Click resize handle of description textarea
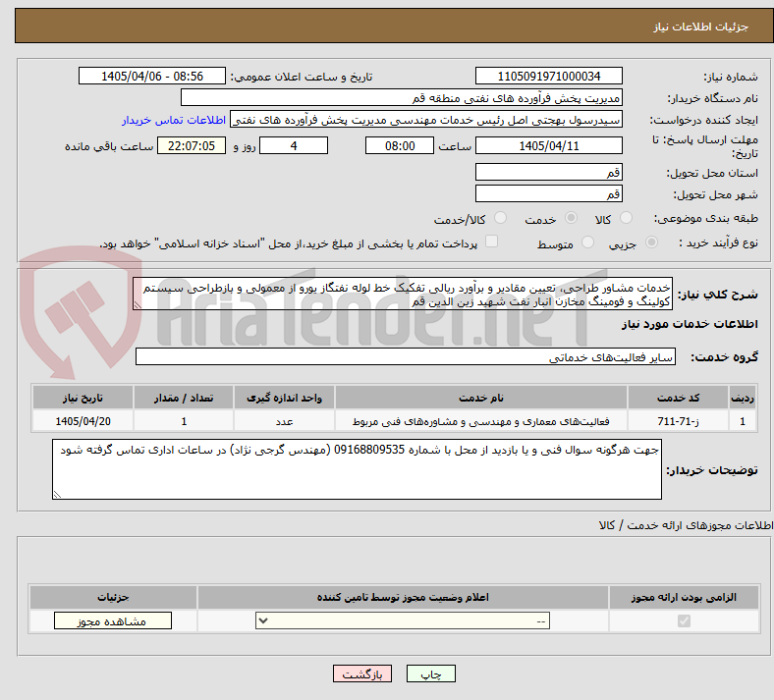774x700 pixels. click(138, 305)
